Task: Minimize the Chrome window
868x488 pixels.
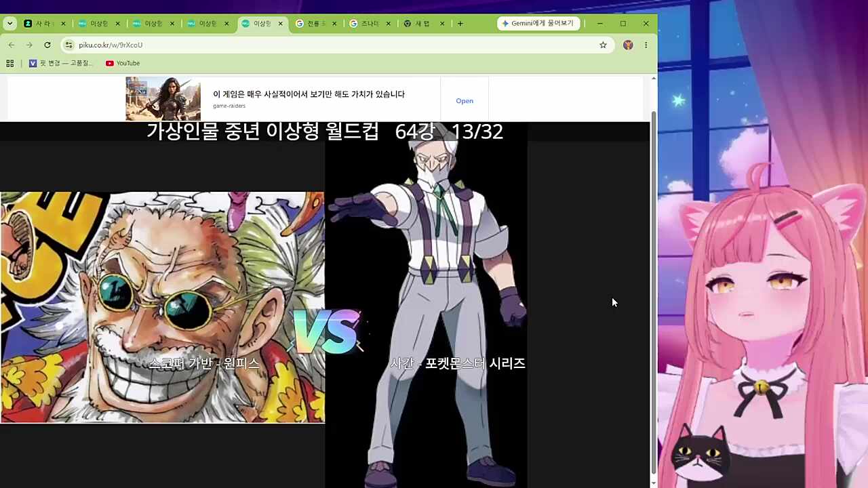Action: (x=599, y=23)
